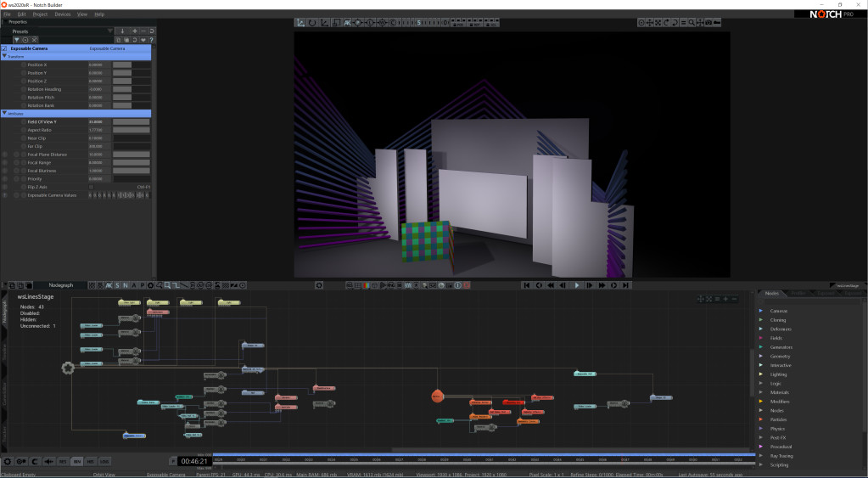Click the help question mark icon in Properties

pos(151,40)
